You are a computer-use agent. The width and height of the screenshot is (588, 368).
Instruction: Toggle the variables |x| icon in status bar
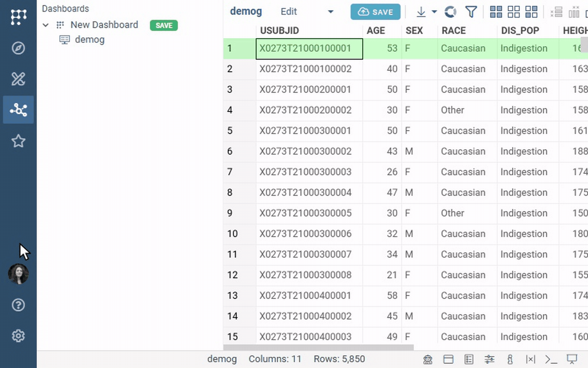pos(531,359)
